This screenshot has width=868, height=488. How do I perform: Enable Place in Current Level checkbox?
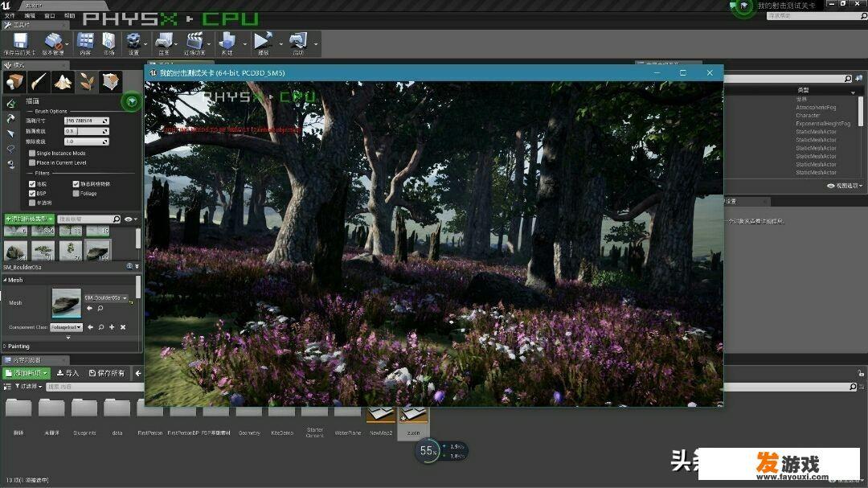(x=32, y=163)
